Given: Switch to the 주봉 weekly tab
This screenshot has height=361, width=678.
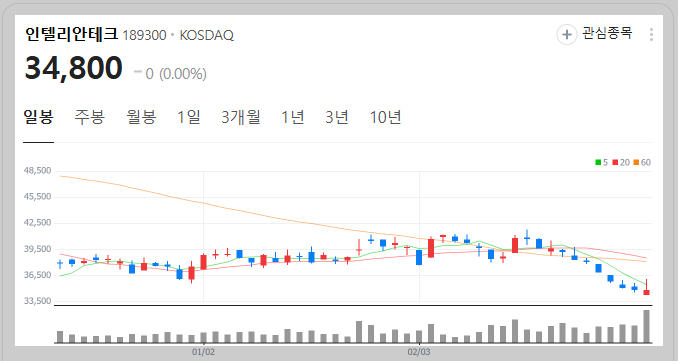Looking at the screenshot, I should tap(90, 117).
